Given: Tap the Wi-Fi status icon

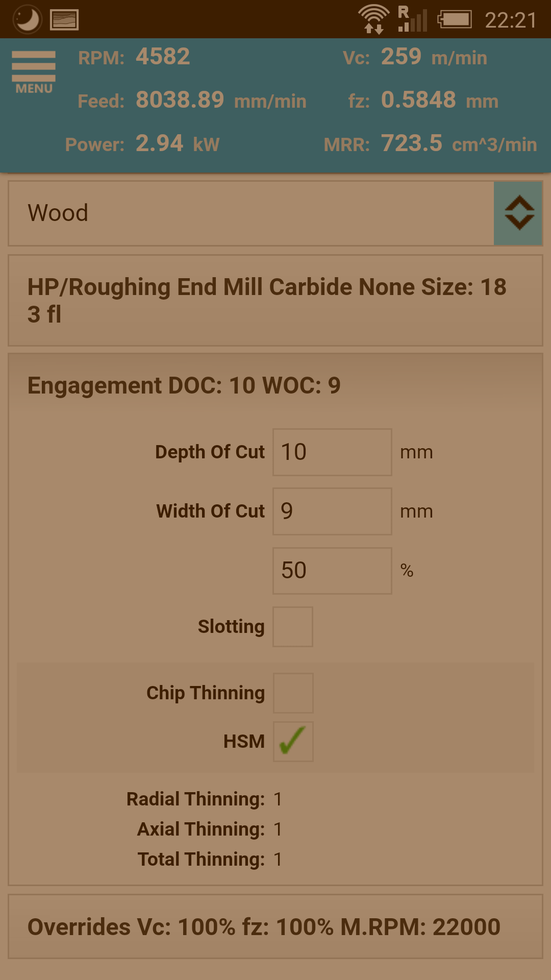Looking at the screenshot, I should click(374, 19).
